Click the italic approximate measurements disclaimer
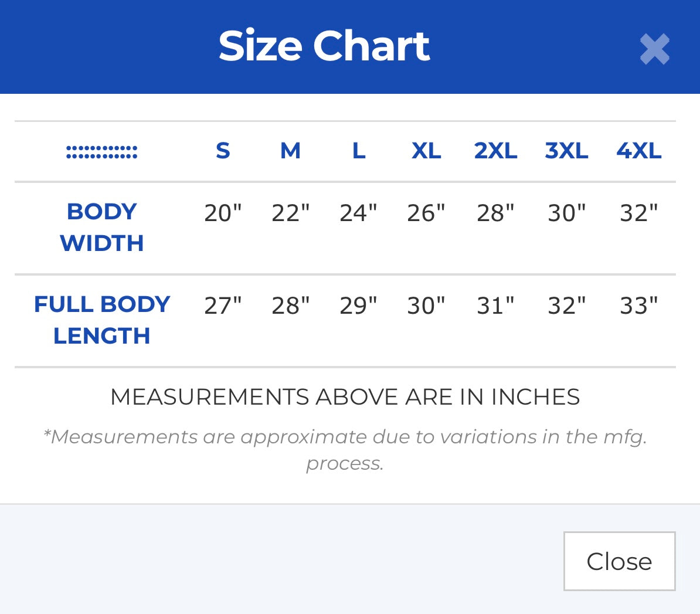This screenshot has height=614, width=700. pyautogui.click(x=345, y=449)
